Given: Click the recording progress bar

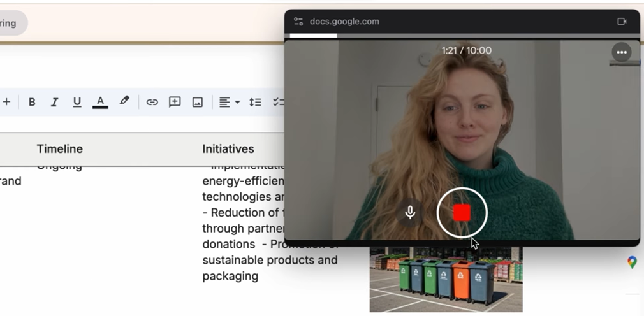Looking at the screenshot, I should pyautogui.click(x=462, y=36).
